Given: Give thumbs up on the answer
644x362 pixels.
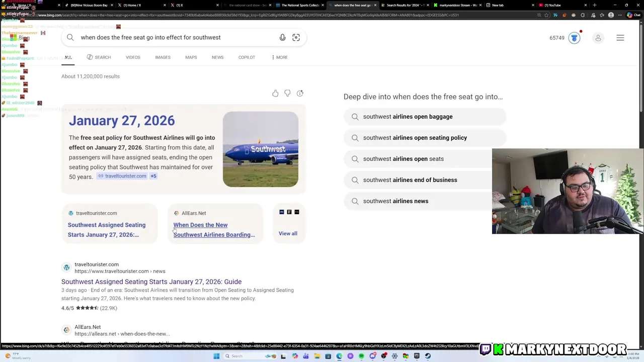Looking at the screenshot, I should coord(275,93).
